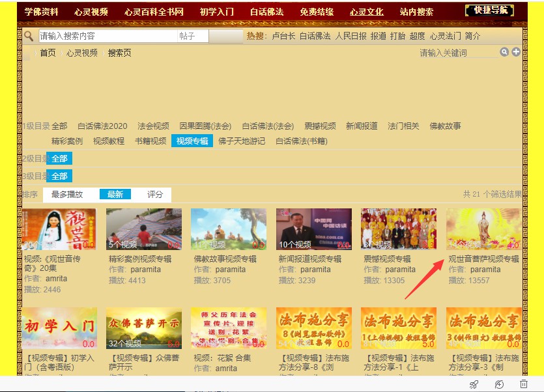Filter by 白话佛法(法会) category

click(x=268, y=126)
